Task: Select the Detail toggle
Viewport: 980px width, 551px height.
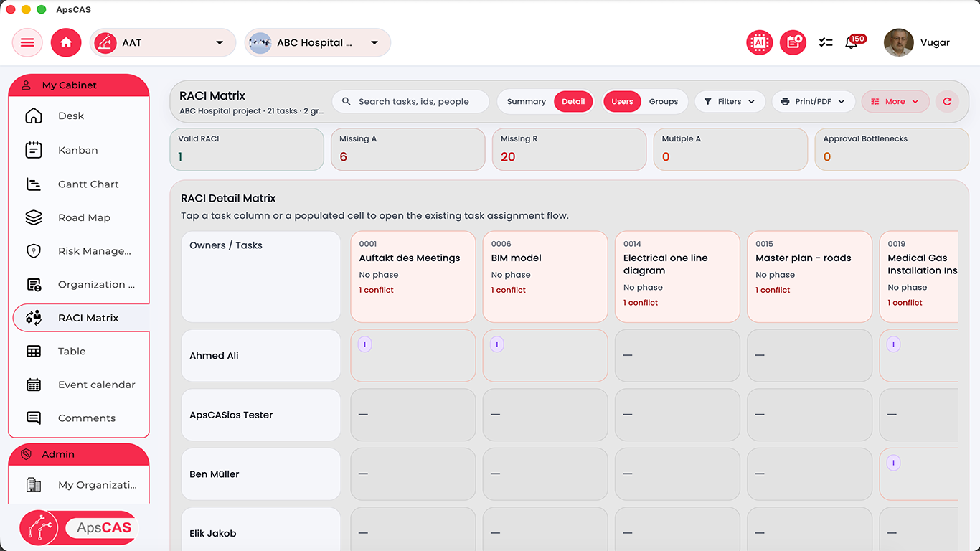Action: pos(573,101)
